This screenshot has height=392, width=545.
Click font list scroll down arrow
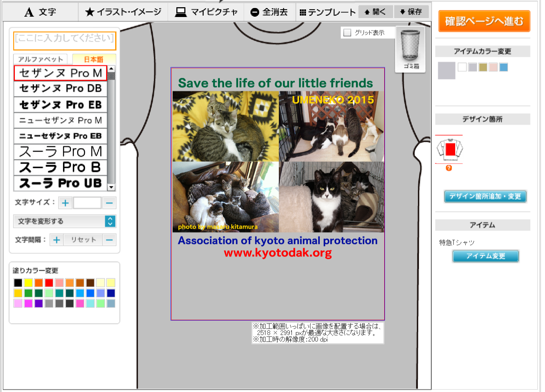pos(112,187)
